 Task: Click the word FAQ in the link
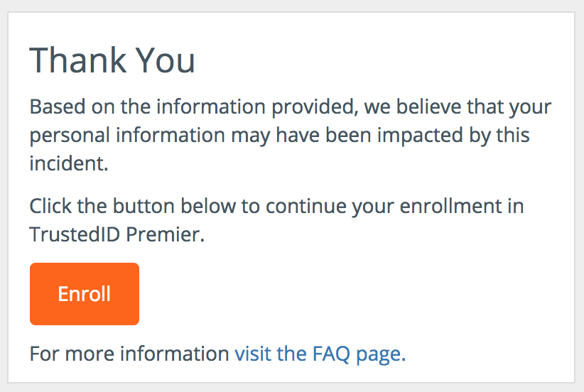click(332, 354)
